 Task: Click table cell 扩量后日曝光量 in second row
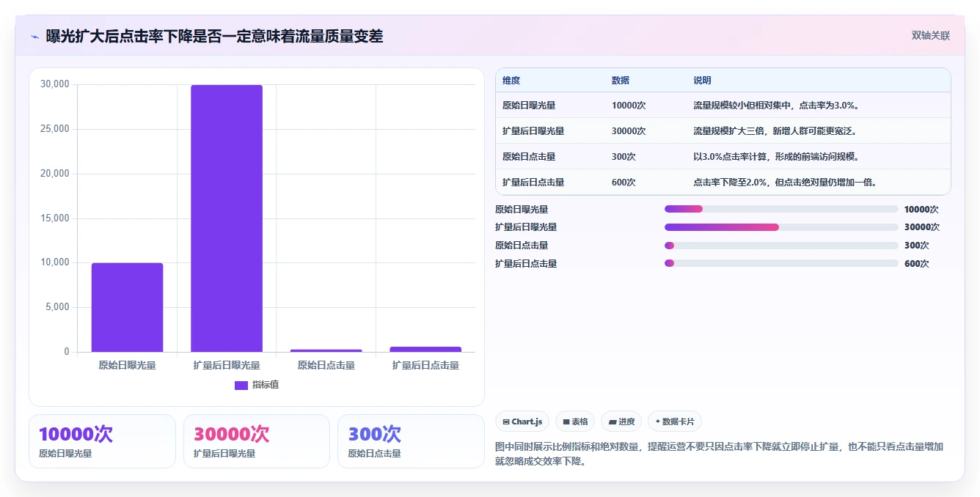click(533, 131)
